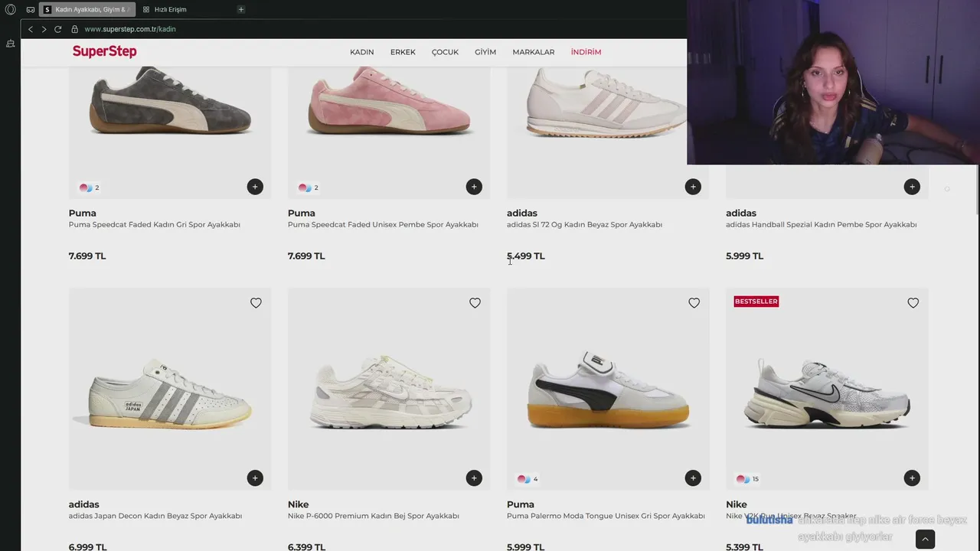980x551 pixels.
Task: Add adidas Japan Decon with plus icon
Action: [x=255, y=478]
